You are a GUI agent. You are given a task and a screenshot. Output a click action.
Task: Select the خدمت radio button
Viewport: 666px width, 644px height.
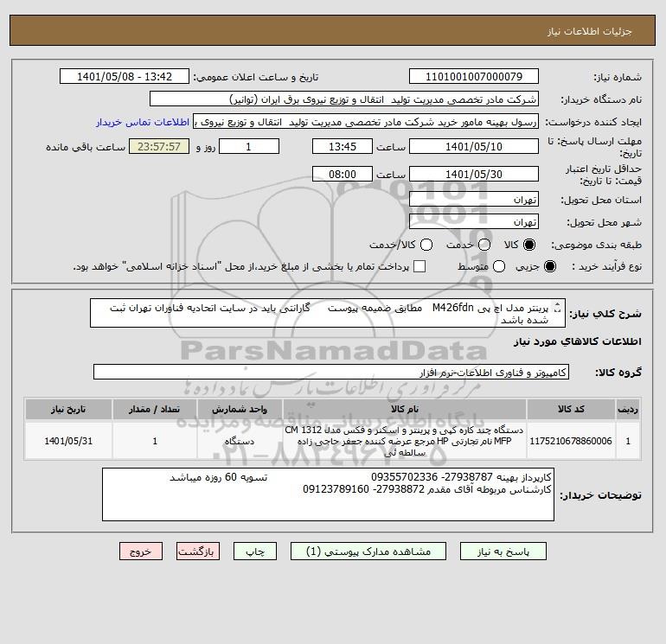484,245
